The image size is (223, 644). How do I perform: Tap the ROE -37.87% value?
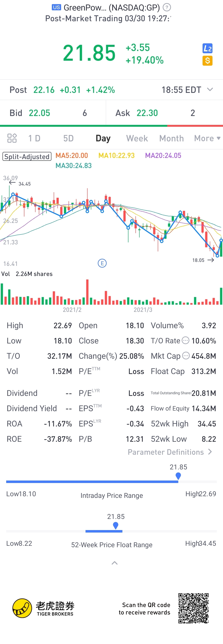point(58,439)
